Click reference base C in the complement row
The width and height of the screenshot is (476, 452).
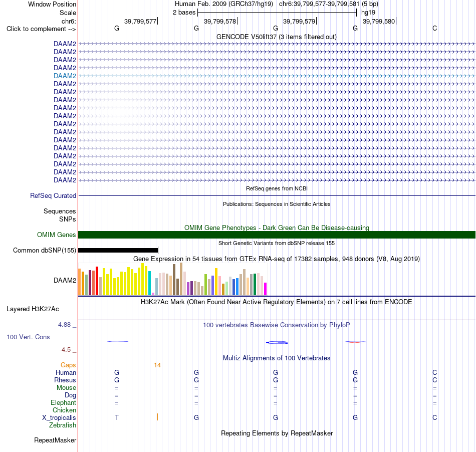coord(435,28)
